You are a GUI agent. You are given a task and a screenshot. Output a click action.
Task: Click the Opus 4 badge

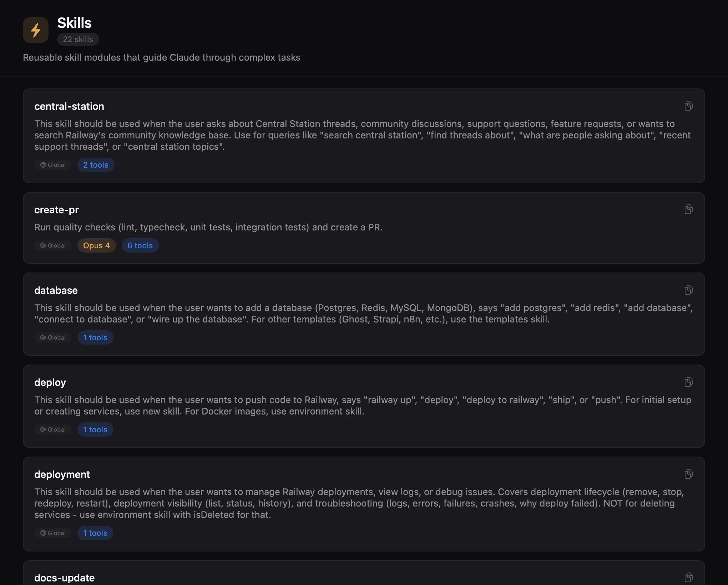96,245
